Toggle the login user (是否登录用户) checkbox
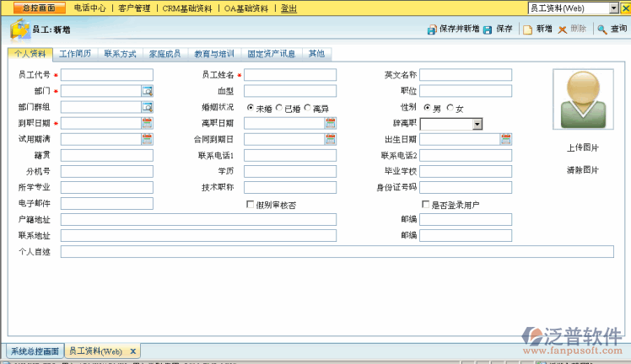Image resolution: width=631 pixels, height=364 pixels. pyautogui.click(x=425, y=205)
